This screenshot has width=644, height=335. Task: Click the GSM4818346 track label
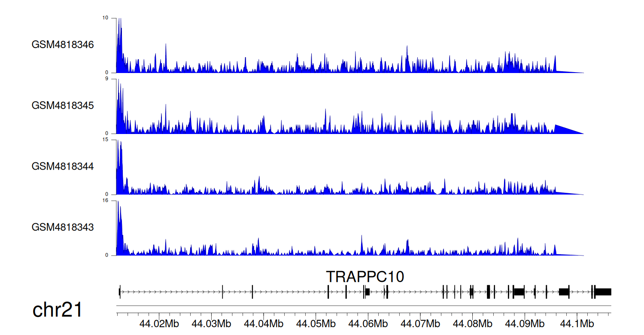[x=63, y=45]
